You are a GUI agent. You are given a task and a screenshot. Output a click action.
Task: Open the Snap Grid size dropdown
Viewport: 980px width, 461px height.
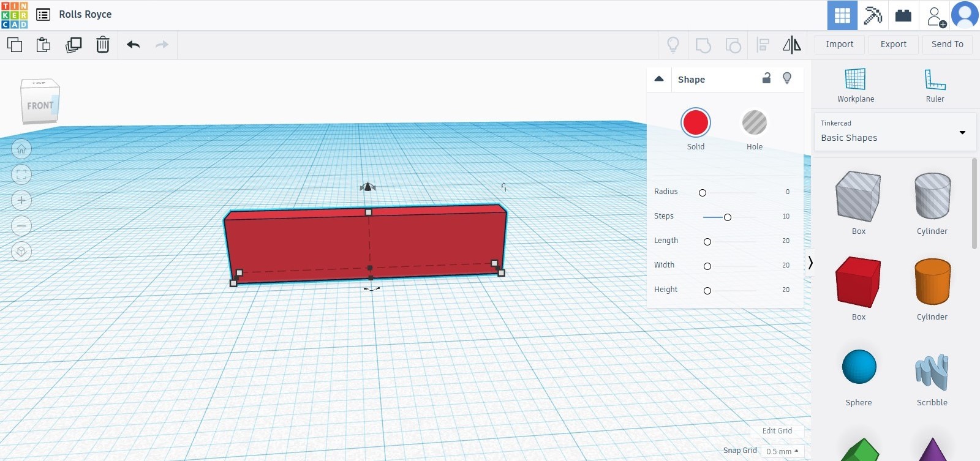(x=782, y=451)
